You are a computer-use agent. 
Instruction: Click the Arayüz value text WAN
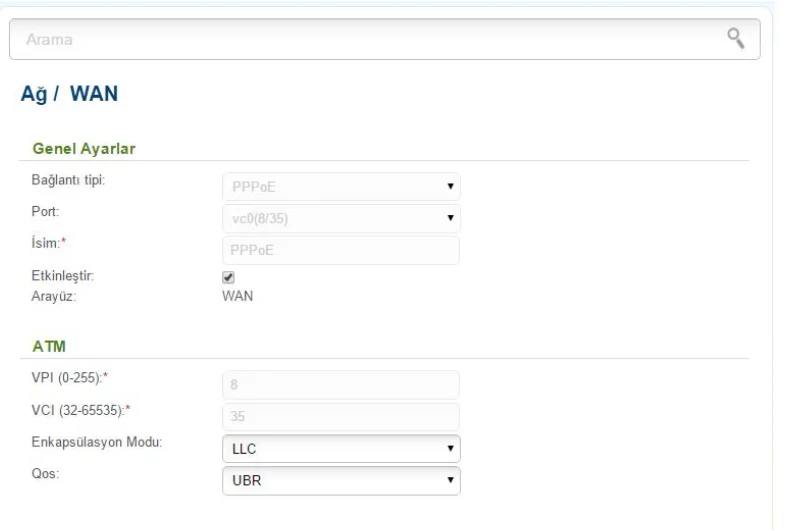(236, 292)
